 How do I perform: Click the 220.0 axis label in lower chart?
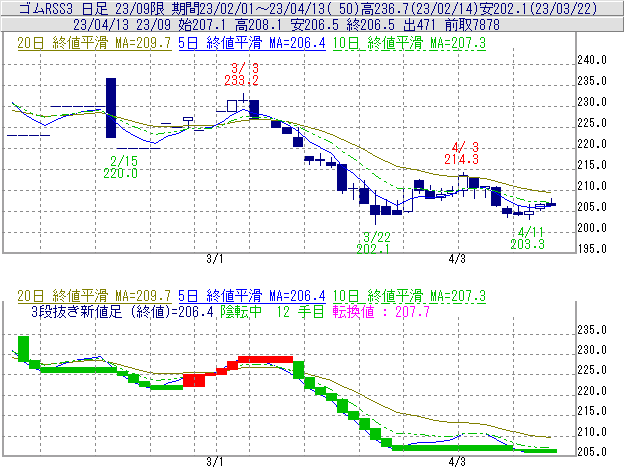pyautogui.click(x=592, y=391)
